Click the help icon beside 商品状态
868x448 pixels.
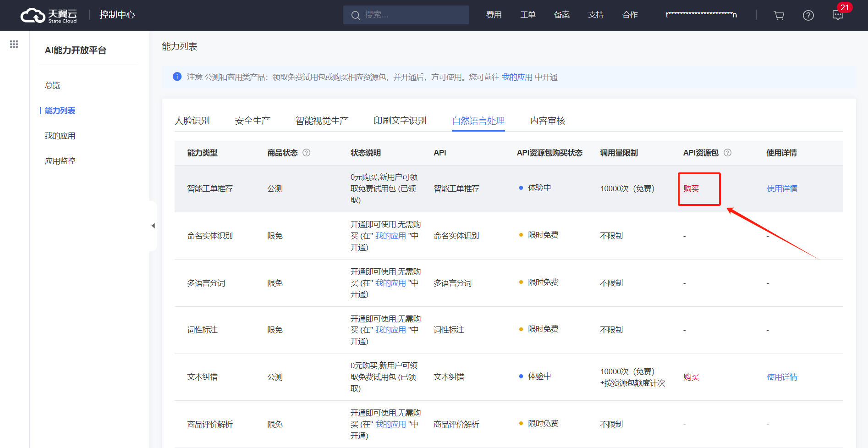click(307, 153)
